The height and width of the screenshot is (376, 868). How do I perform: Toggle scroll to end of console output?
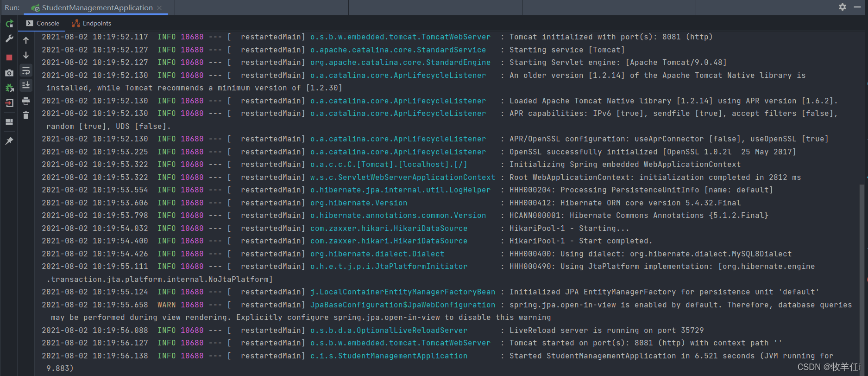click(x=26, y=85)
